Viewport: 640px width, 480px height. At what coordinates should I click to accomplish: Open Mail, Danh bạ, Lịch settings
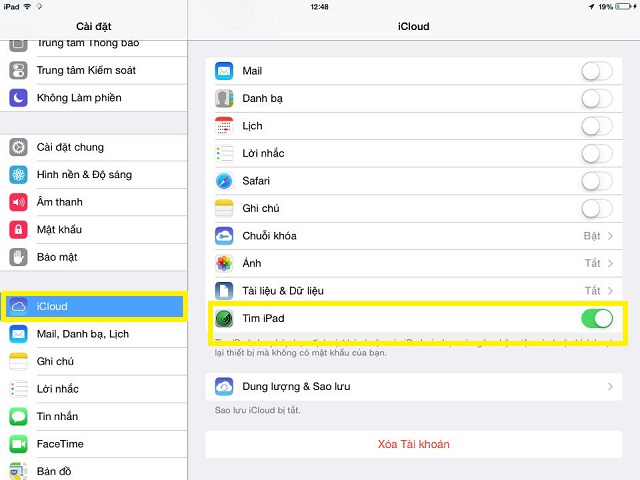point(94,334)
